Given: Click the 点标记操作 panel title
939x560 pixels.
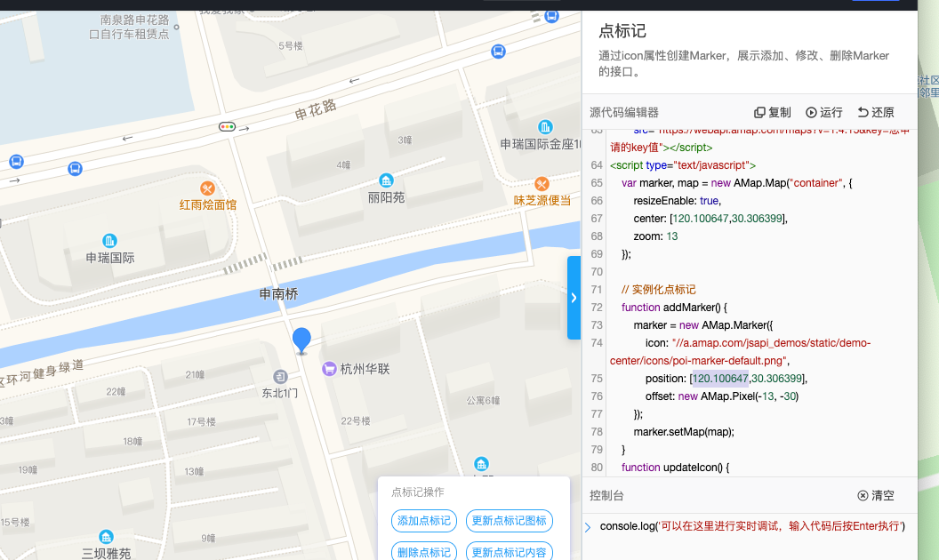Looking at the screenshot, I should pos(417,492).
